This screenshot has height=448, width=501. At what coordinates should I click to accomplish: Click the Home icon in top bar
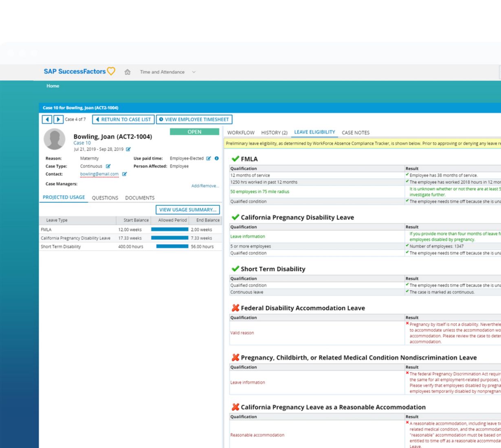pos(127,72)
